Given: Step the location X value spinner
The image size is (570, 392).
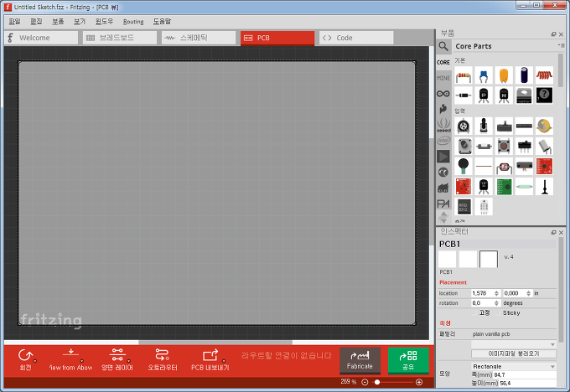Looking at the screenshot, I should pos(496,293).
